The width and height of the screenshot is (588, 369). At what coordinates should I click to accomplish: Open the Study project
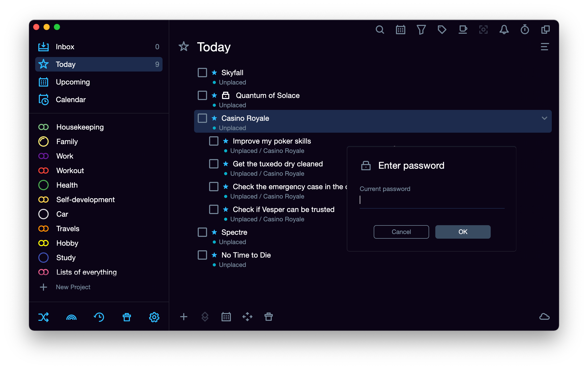pyautogui.click(x=99, y=258)
